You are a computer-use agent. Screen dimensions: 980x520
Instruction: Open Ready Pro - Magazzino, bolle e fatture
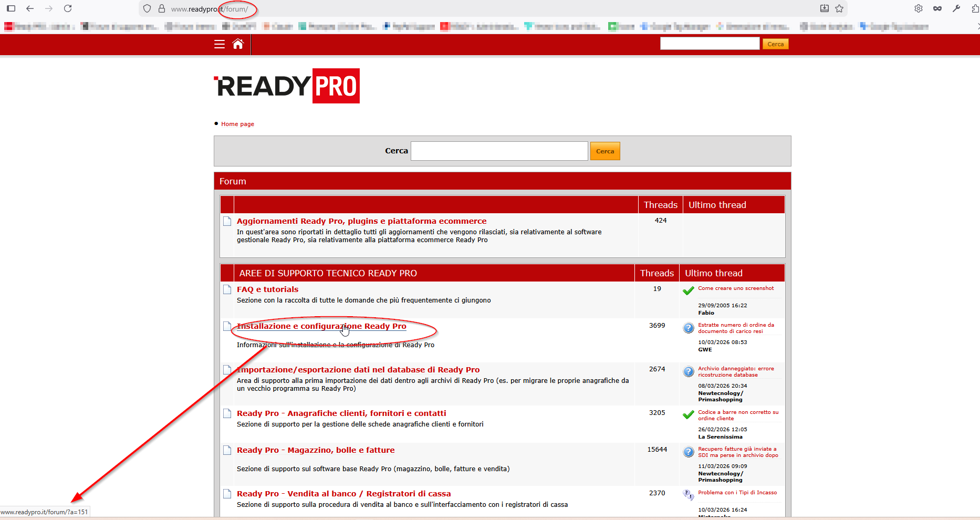point(316,450)
